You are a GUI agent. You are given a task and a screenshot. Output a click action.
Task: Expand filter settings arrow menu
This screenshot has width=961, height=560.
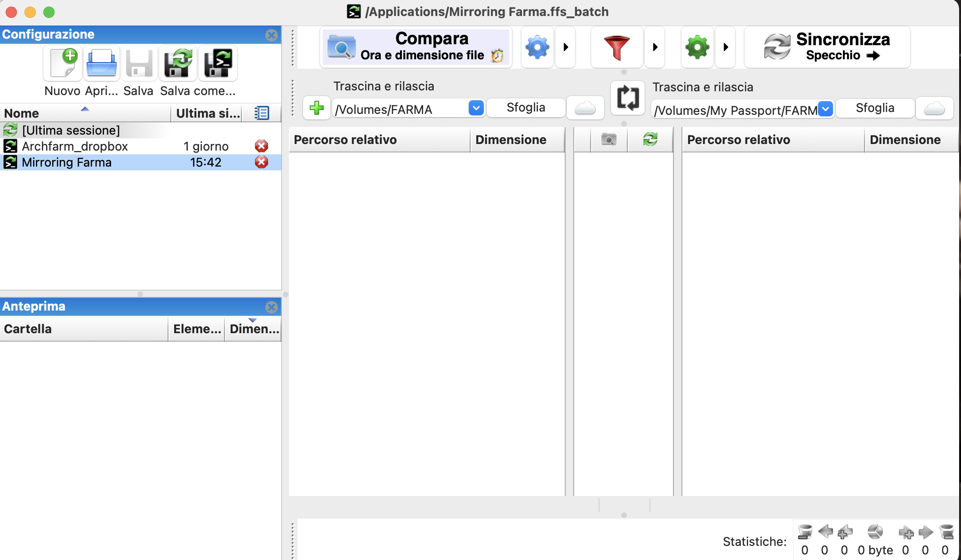point(655,47)
